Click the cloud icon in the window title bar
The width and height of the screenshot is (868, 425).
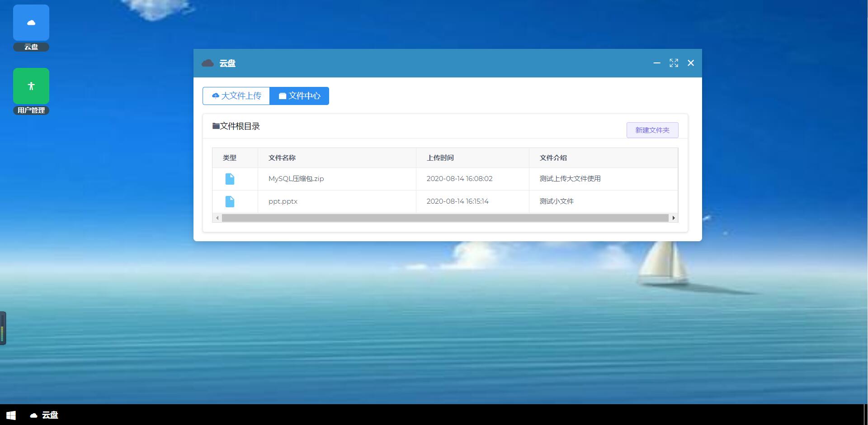pos(208,63)
